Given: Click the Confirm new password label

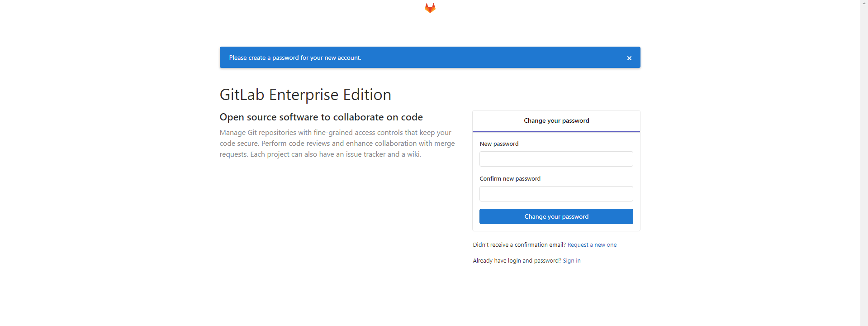Looking at the screenshot, I should (x=510, y=179).
